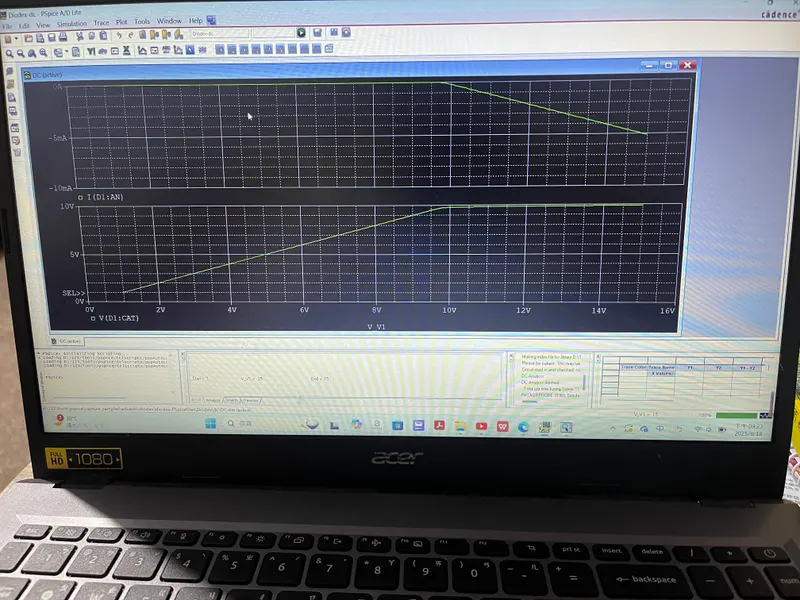
Task: Click the Text Label X icon
Action: click(127, 51)
